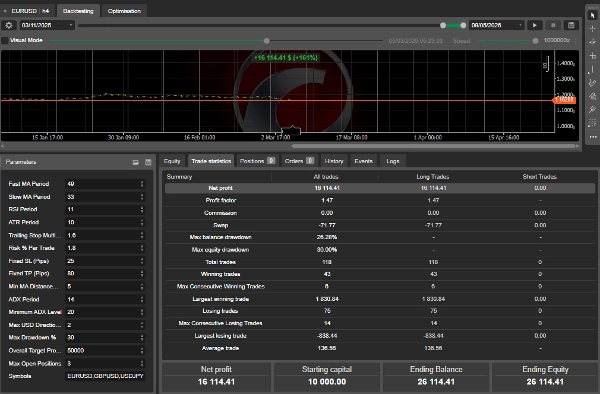600x394 pixels.
Task: Click the third tool icon below the crosshair
Action: (593, 42)
